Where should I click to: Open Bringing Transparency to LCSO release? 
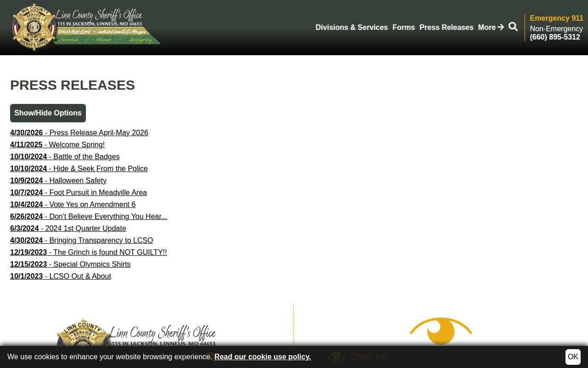coord(81,240)
